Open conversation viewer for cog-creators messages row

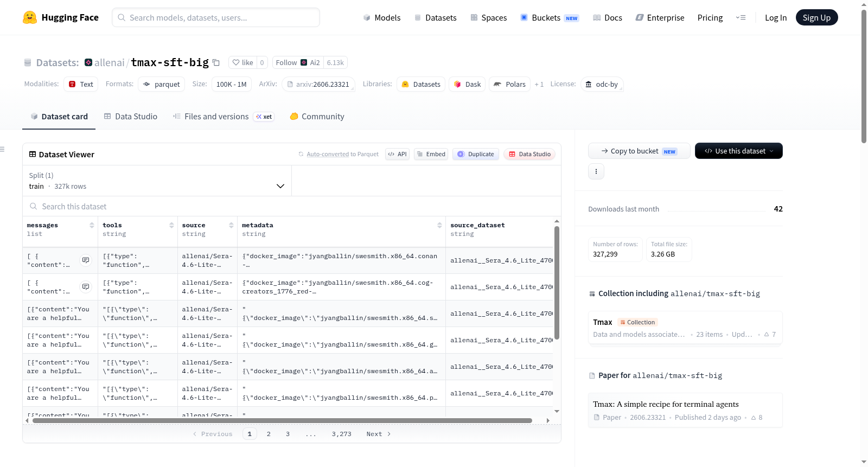point(86,287)
